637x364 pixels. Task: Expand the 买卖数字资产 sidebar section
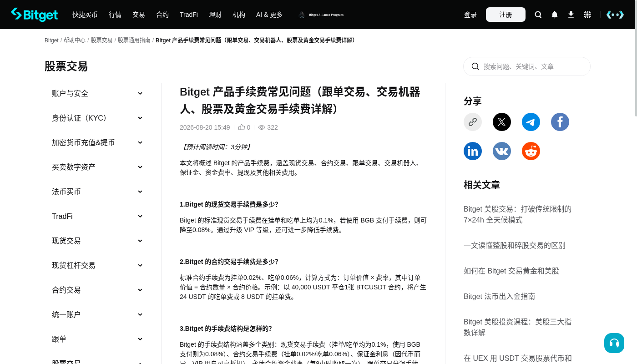click(x=97, y=167)
